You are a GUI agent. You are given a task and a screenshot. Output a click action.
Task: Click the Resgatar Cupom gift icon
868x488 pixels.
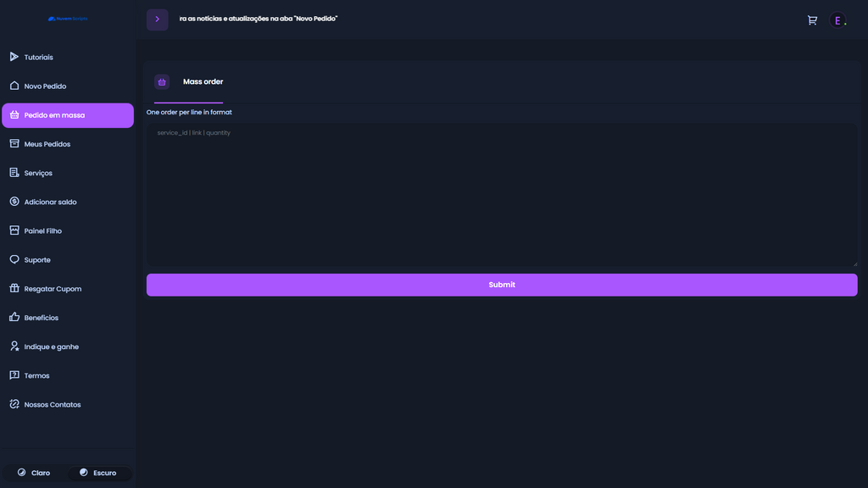click(14, 288)
